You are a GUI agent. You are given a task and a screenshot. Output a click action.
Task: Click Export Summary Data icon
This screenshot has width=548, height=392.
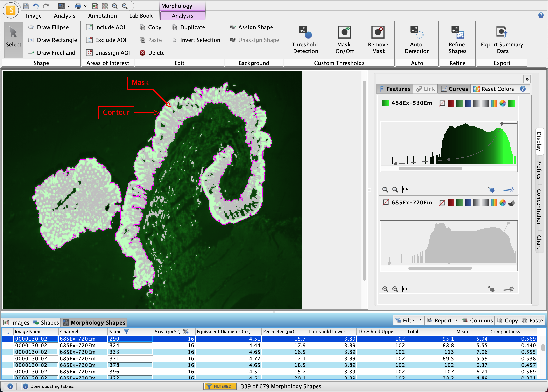pyautogui.click(x=502, y=32)
